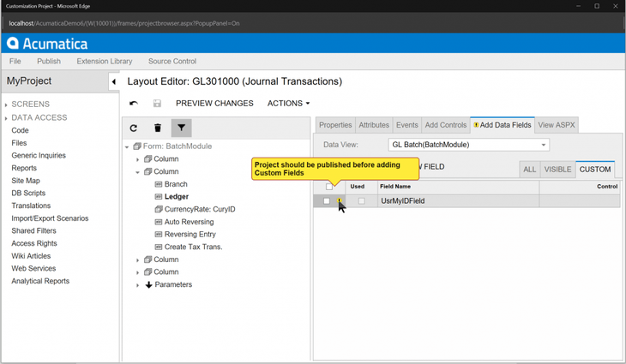Show VISIBLE fields filter tab
The width and height of the screenshot is (626, 364).
[557, 170]
